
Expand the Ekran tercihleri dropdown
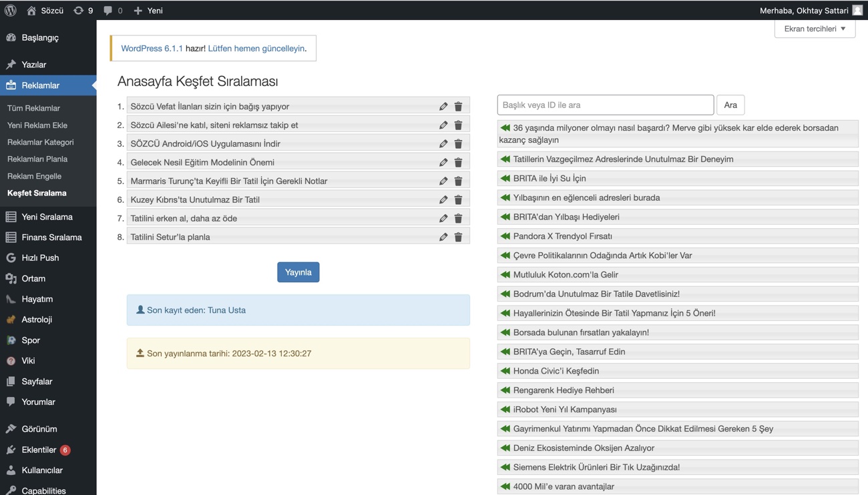click(815, 29)
